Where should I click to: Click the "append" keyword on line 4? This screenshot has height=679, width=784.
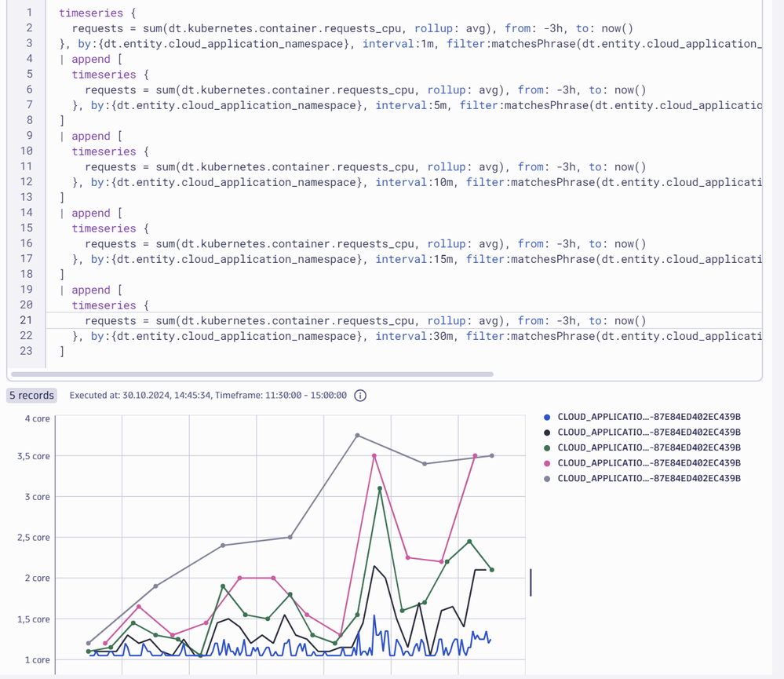pyautogui.click(x=91, y=59)
